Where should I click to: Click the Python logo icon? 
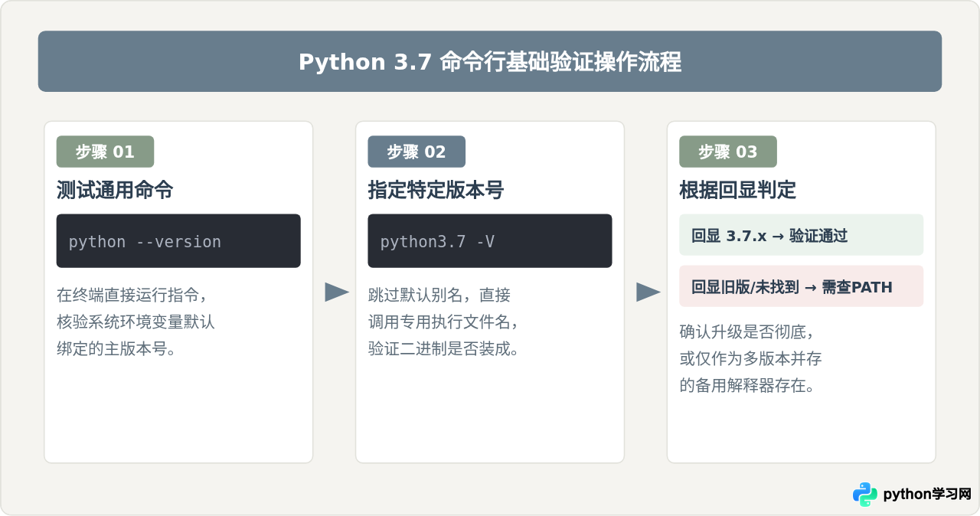click(x=865, y=495)
